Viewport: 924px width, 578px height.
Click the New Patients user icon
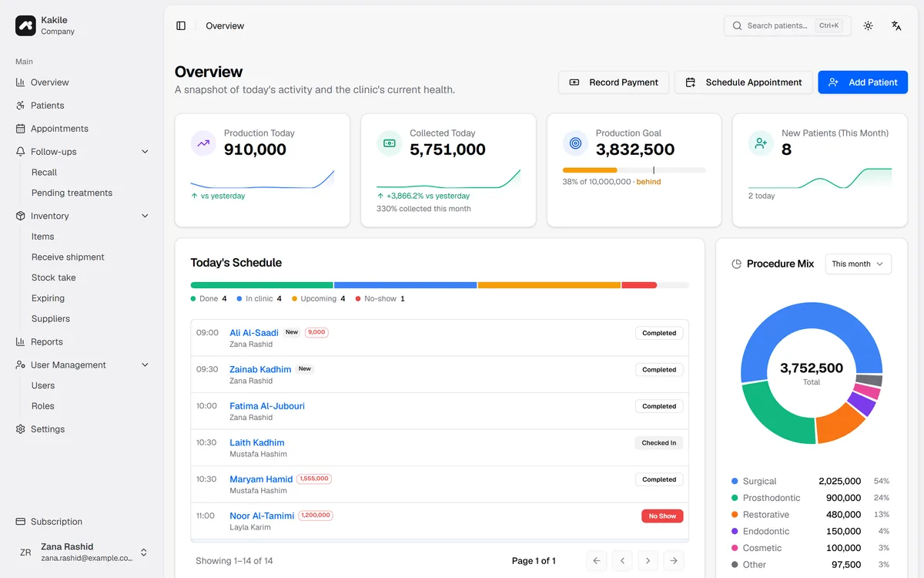762,143
